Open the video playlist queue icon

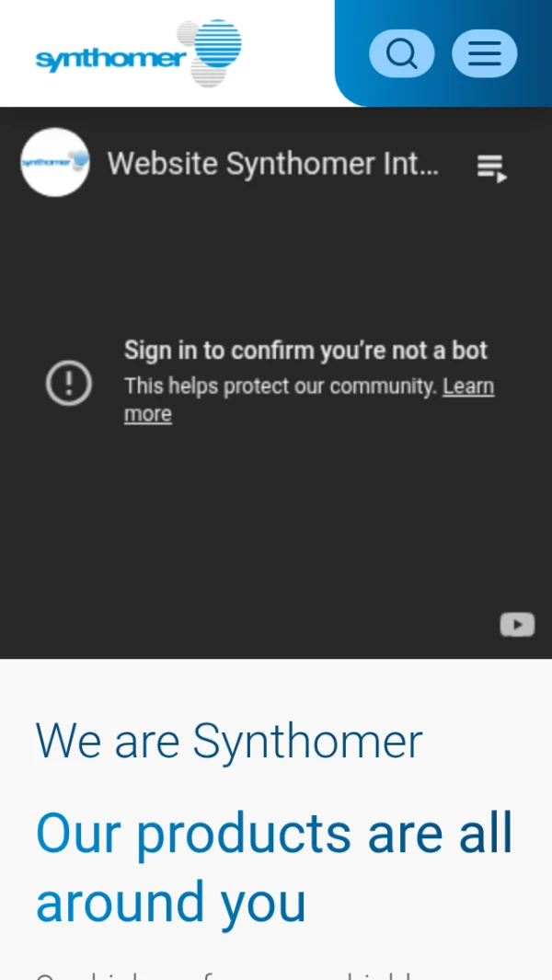[x=492, y=168]
